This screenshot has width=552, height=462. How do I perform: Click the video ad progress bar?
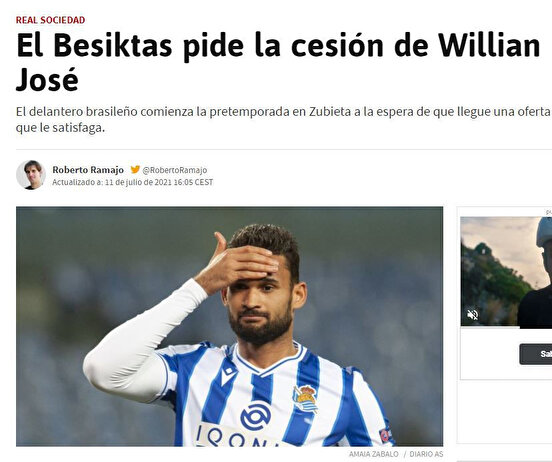point(506,326)
